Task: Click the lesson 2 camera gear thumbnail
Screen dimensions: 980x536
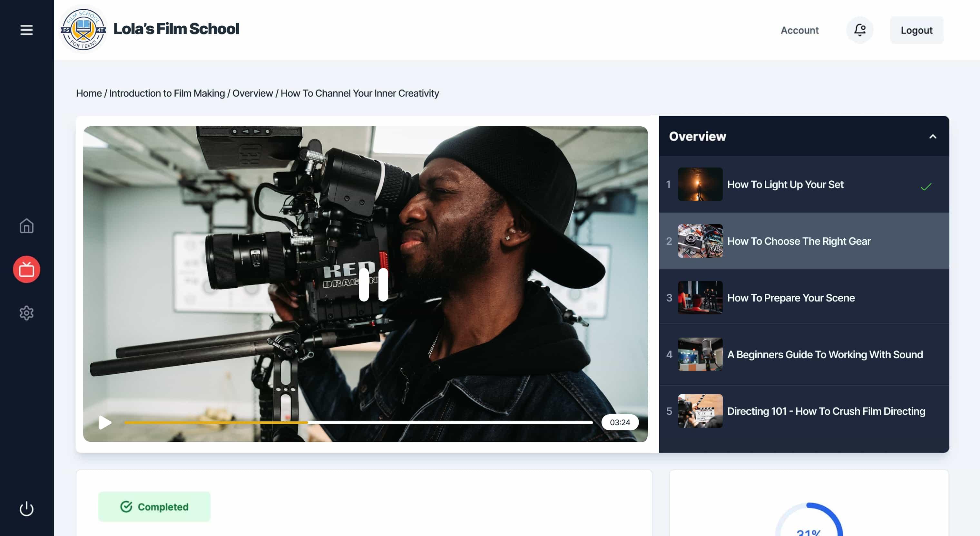Action: click(x=700, y=241)
